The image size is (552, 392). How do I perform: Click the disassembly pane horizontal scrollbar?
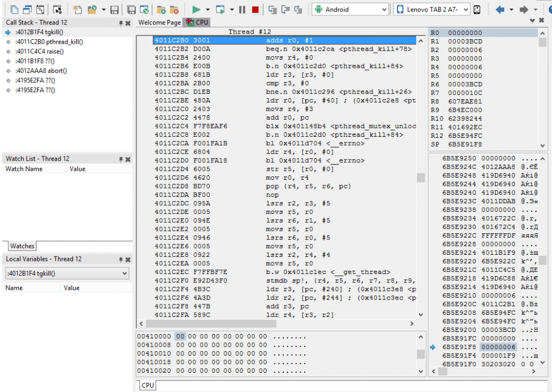(211, 324)
